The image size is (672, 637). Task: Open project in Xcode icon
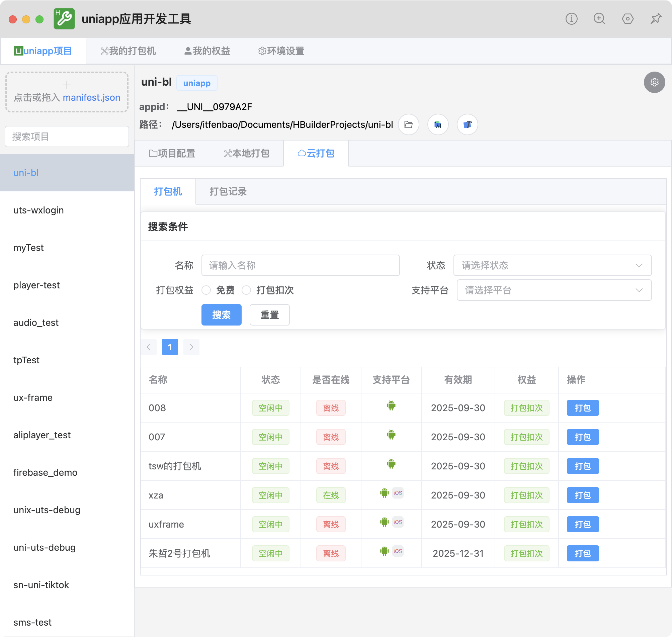468,124
